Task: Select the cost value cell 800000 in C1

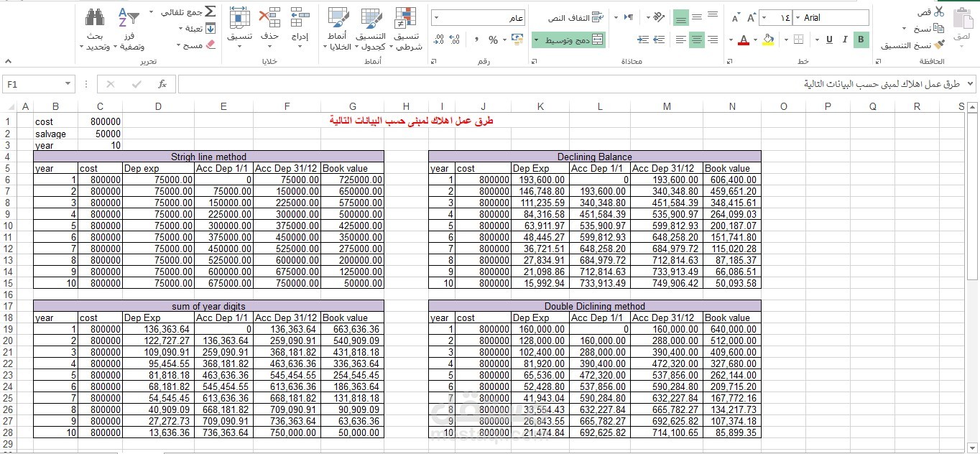Action: (100, 122)
